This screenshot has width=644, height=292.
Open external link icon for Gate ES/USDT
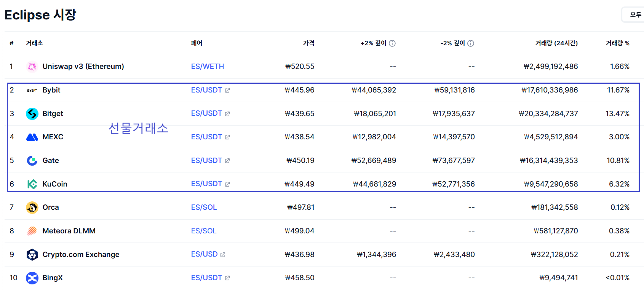(227, 161)
